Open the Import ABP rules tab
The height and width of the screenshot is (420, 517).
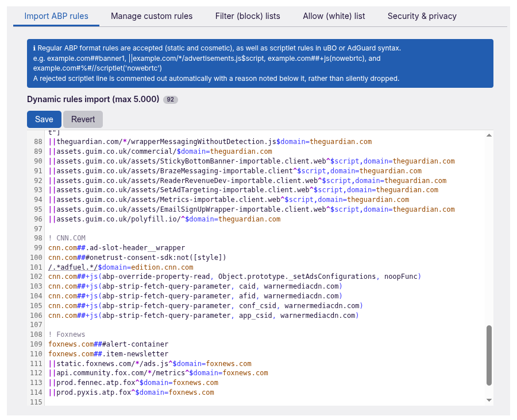pos(56,16)
